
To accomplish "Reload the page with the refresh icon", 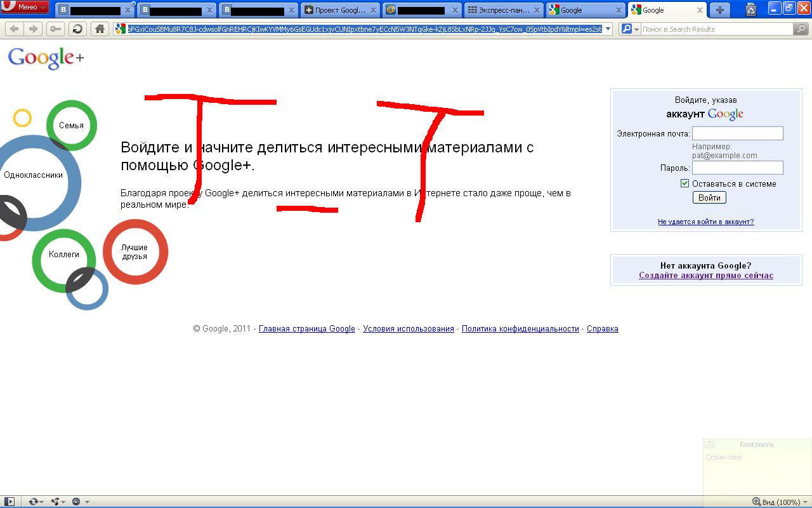I will [x=77, y=29].
